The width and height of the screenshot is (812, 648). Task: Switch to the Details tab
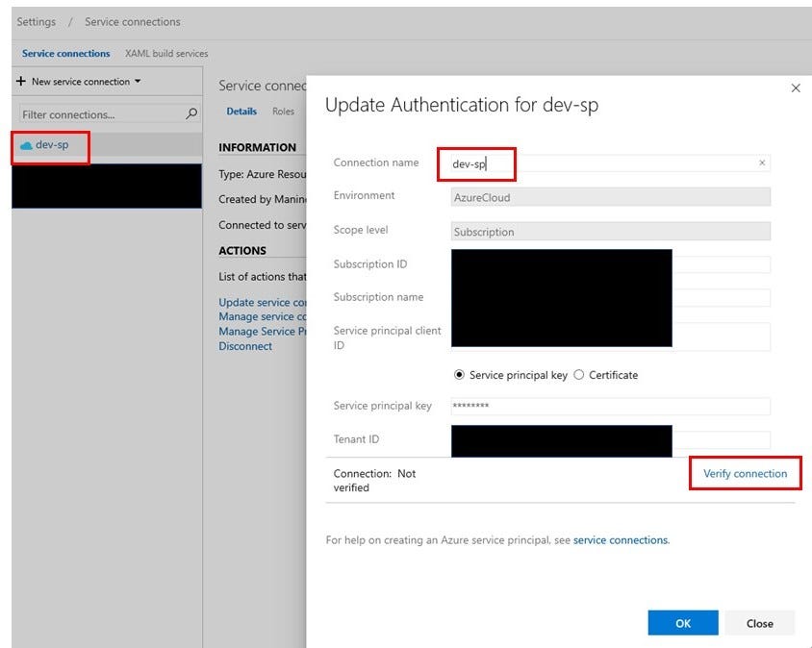click(241, 111)
